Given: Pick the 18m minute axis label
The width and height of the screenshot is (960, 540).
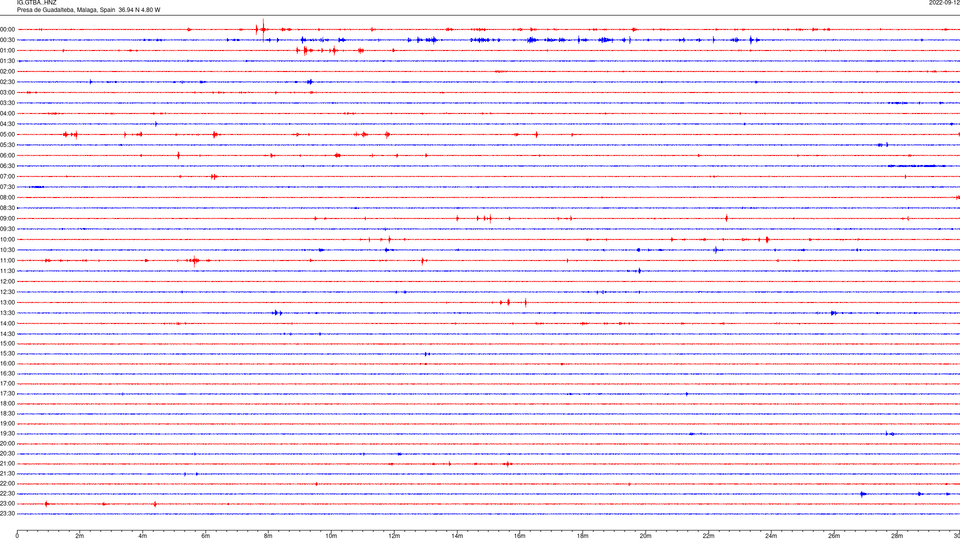Looking at the screenshot, I should point(583,536).
